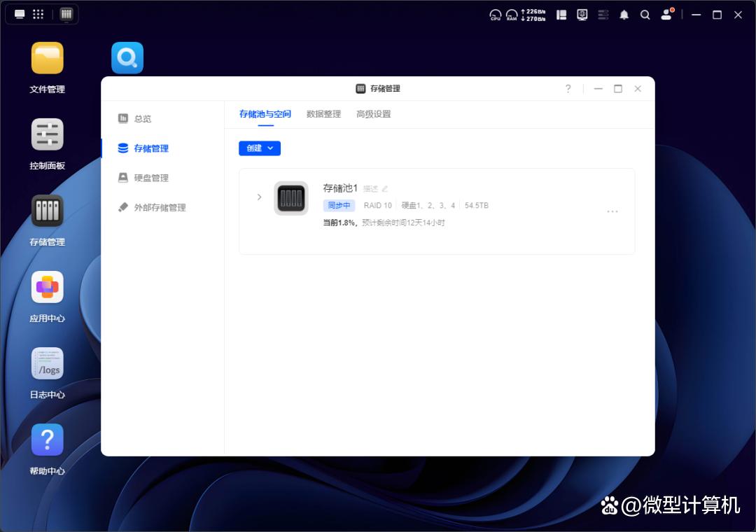Click the 当前1.8% sync progress text
The width and height of the screenshot is (756, 532).
[340, 223]
